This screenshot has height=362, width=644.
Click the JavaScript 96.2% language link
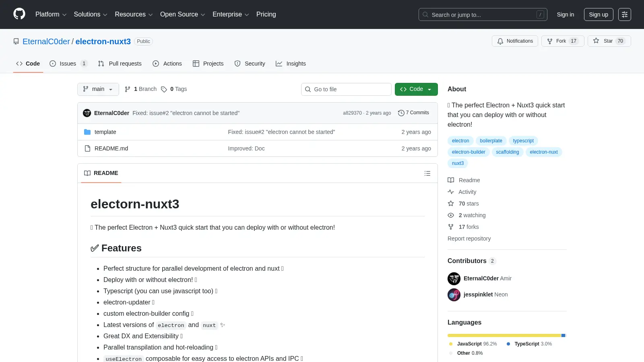point(473,344)
